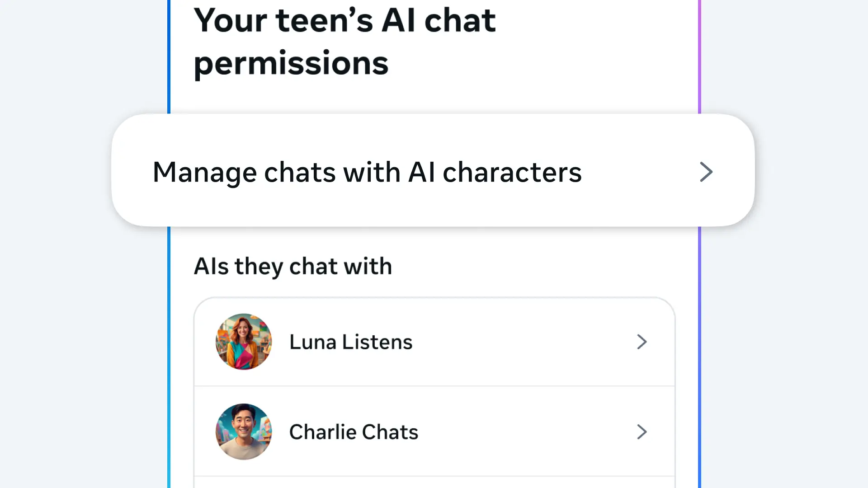Image resolution: width=868 pixels, height=488 pixels.
Task: Click the "AIs they chat with" heading
Action: 293,266
